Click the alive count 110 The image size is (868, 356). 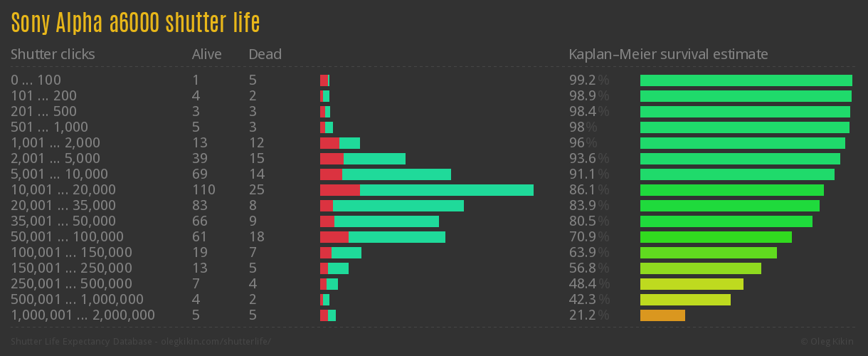pyautogui.click(x=203, y=190)
